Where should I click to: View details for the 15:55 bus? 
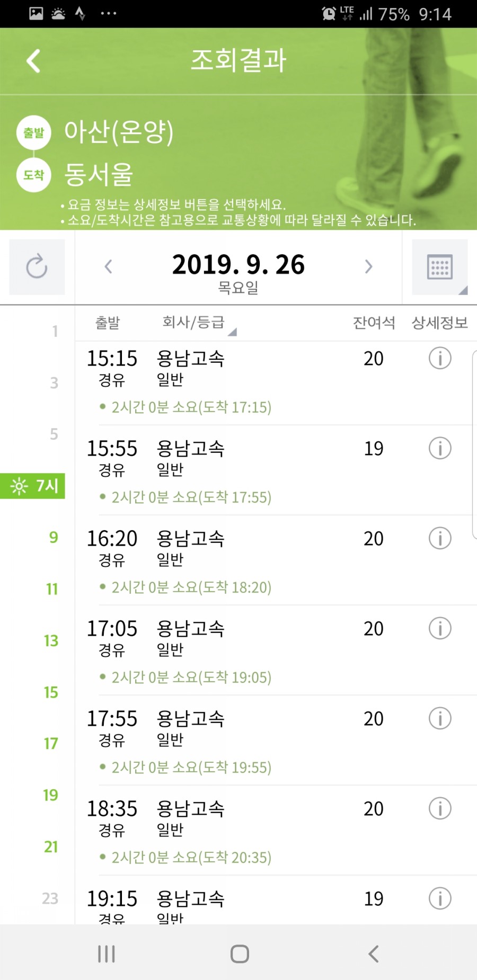440,449
